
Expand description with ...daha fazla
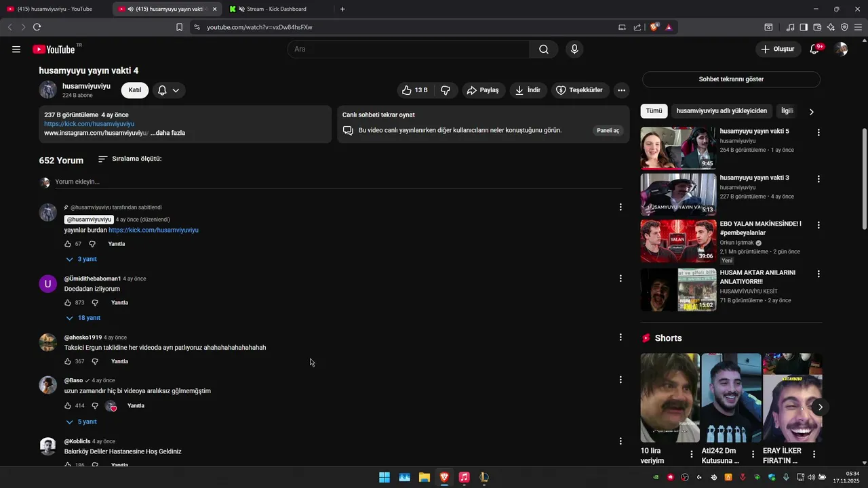pos(167,133)
